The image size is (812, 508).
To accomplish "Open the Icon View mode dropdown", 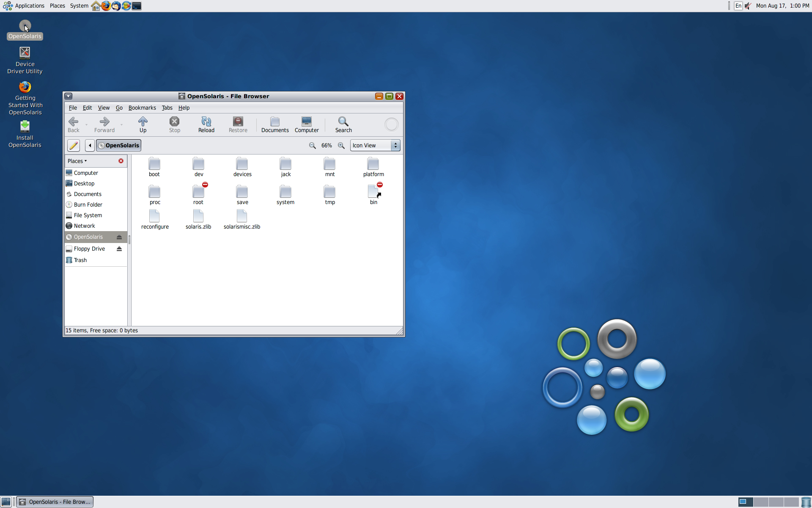I will coord(375,146).
